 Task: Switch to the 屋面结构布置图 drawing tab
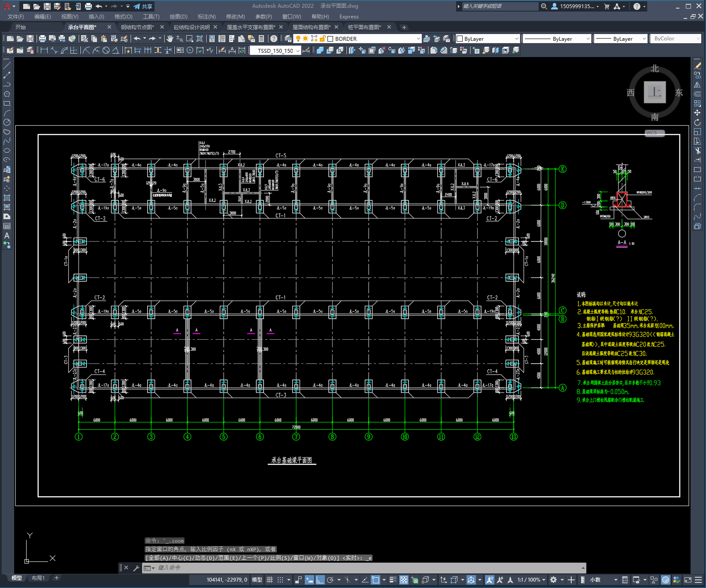312,27
